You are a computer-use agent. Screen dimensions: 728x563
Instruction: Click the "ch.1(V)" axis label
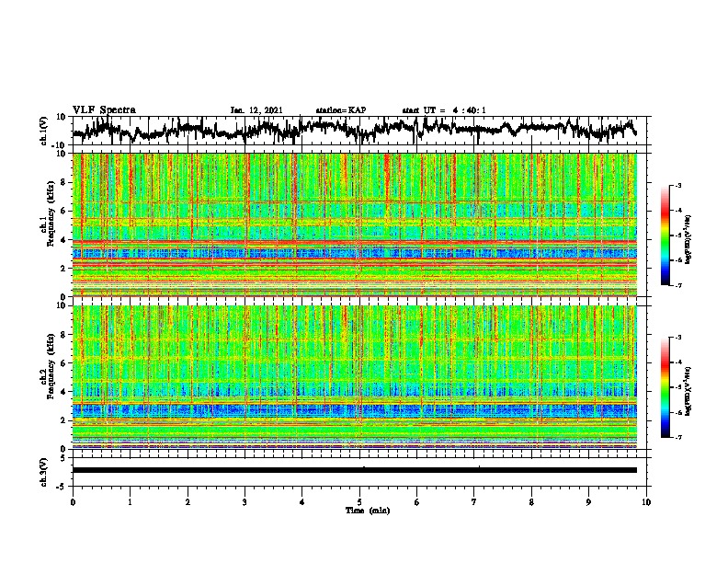point(44,131)
